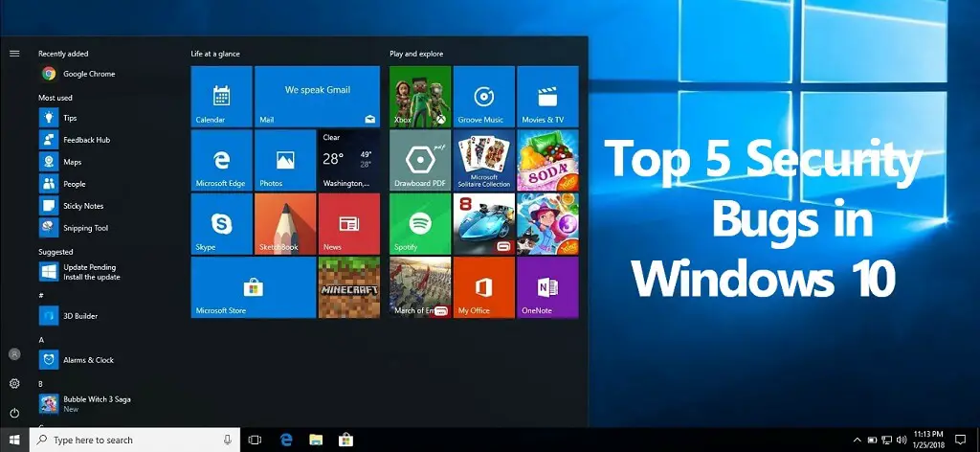Open File Explorer from taskbar

click(x=316, y=441)
